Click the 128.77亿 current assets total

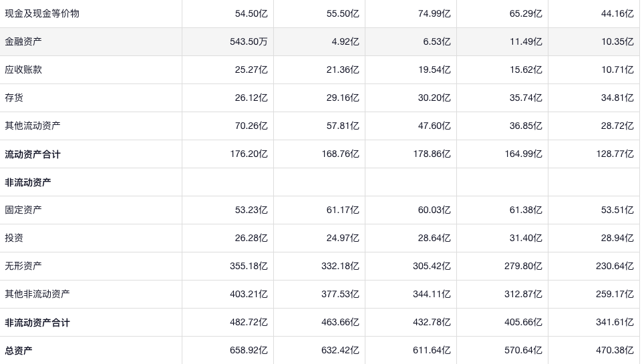point(615,154)
